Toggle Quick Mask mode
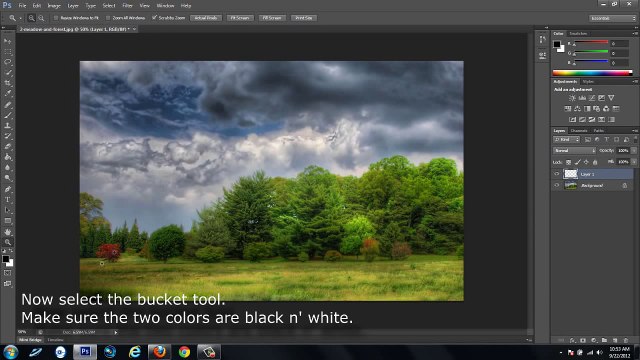640x360 pixels. [x=7, y=273]
